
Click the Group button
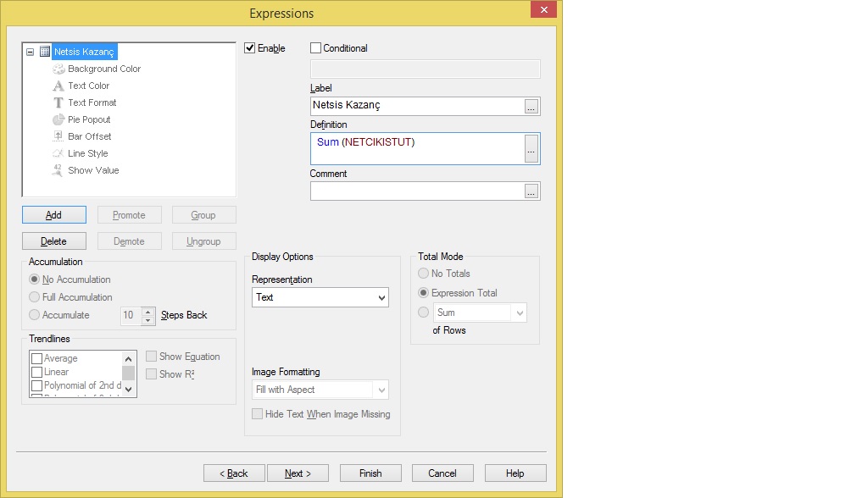[203, 214]
